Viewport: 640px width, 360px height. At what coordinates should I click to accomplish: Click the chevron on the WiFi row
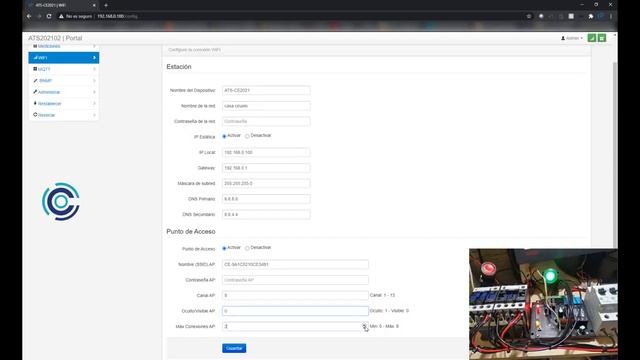click(94, 58)
